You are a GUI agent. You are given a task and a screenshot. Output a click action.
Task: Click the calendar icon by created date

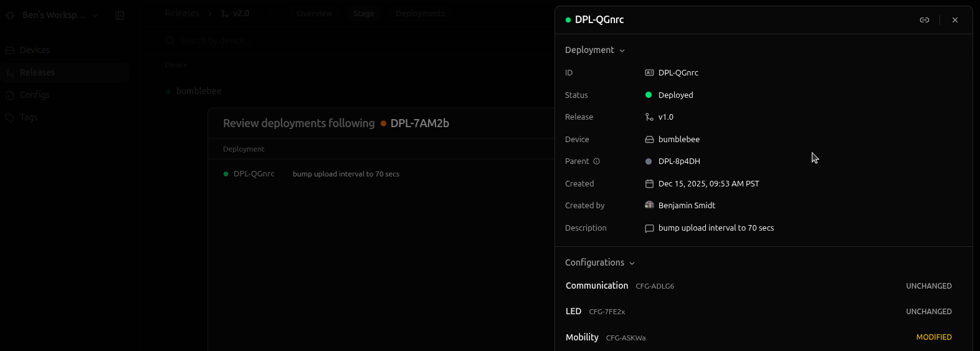coord(649,184)
